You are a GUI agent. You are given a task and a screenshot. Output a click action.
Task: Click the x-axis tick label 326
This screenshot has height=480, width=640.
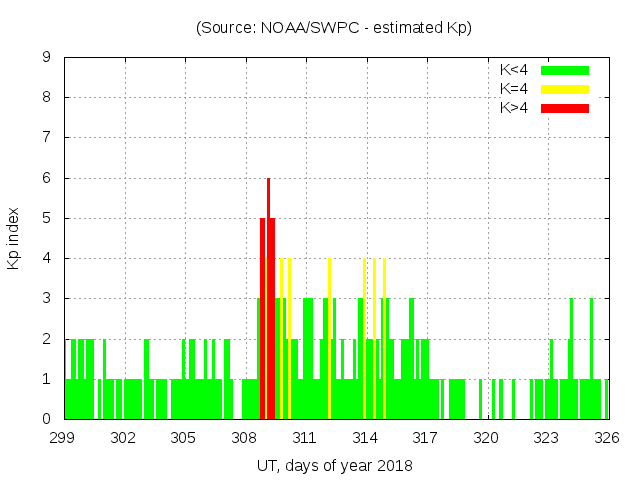click(607, 438)
